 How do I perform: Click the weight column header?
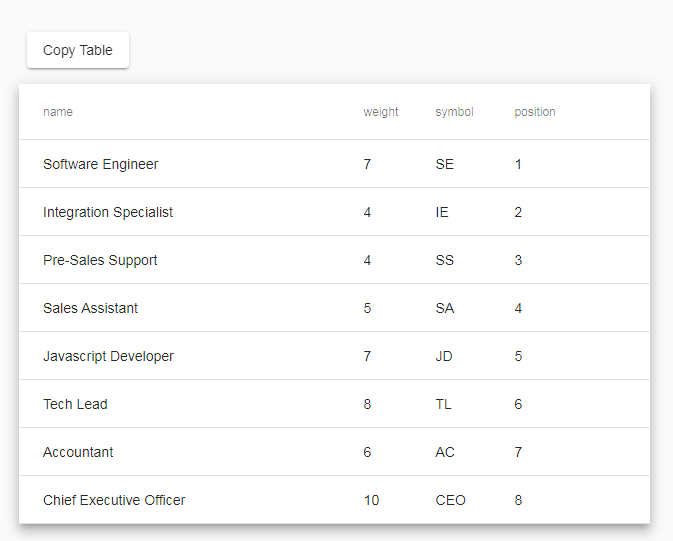click(381, 112)
